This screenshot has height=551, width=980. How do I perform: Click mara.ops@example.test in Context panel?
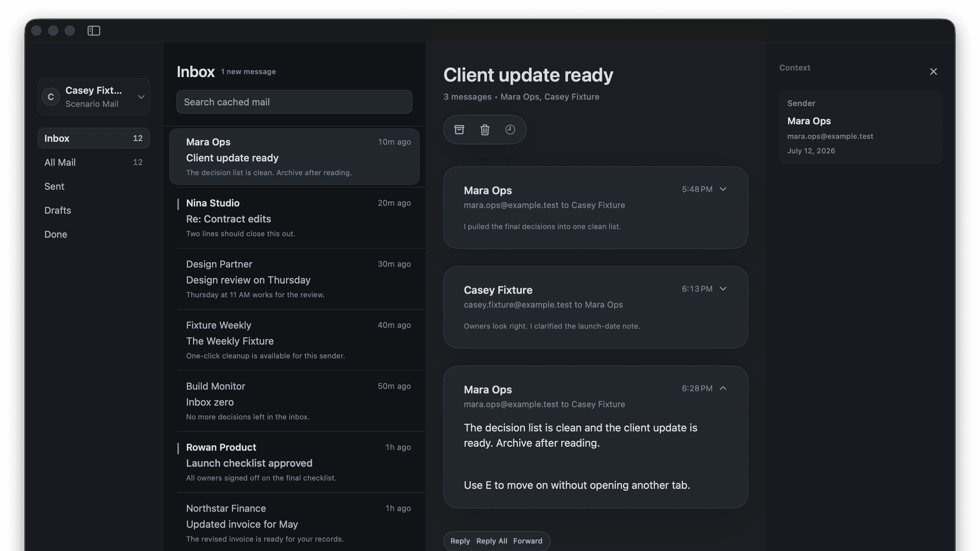coord(830,136)
